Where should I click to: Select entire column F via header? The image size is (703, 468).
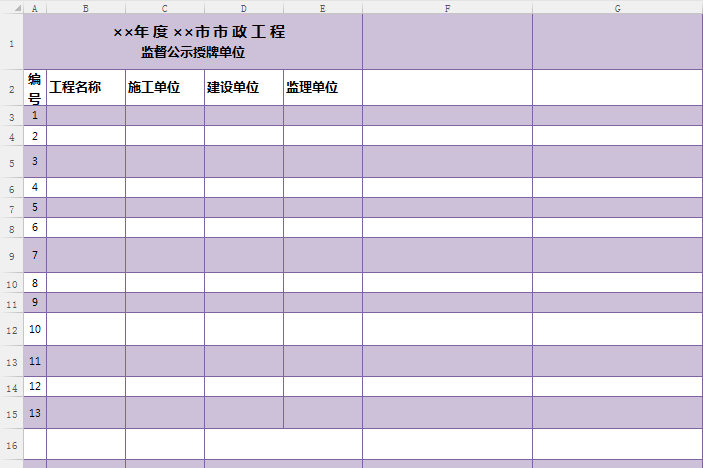pyautogui.click(x=447, y=8)
